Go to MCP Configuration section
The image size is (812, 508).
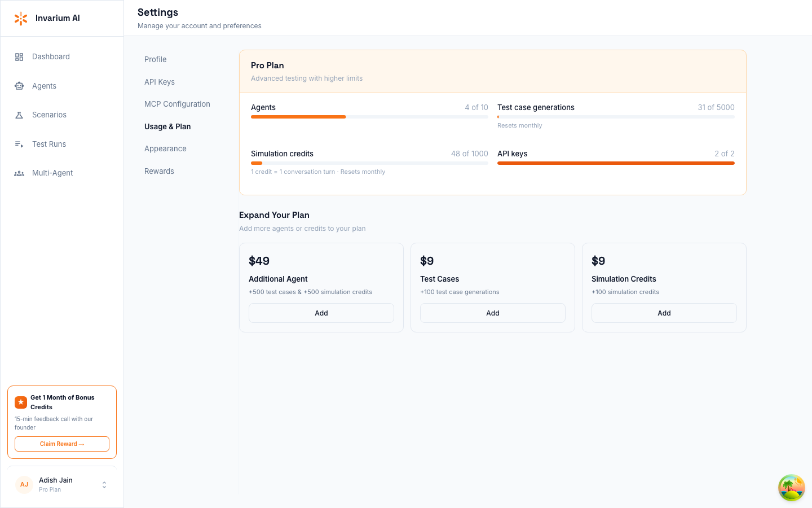177,104
